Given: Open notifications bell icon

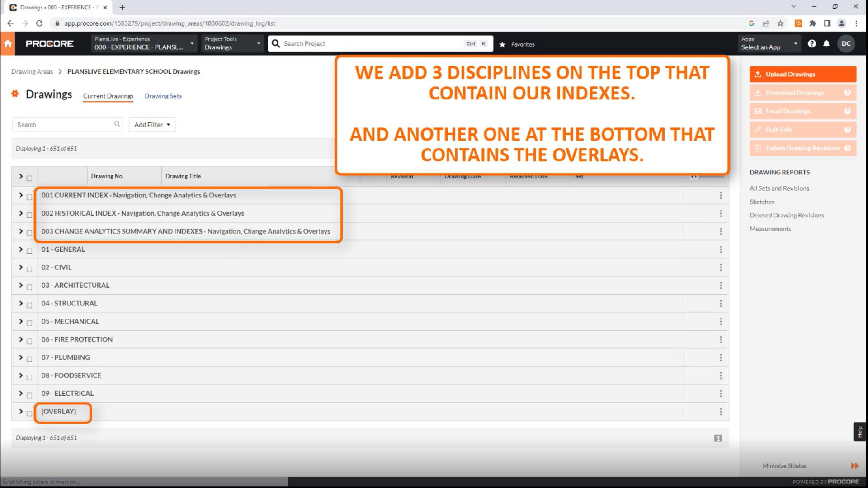Looking at the screenshot, I should 826,44.
